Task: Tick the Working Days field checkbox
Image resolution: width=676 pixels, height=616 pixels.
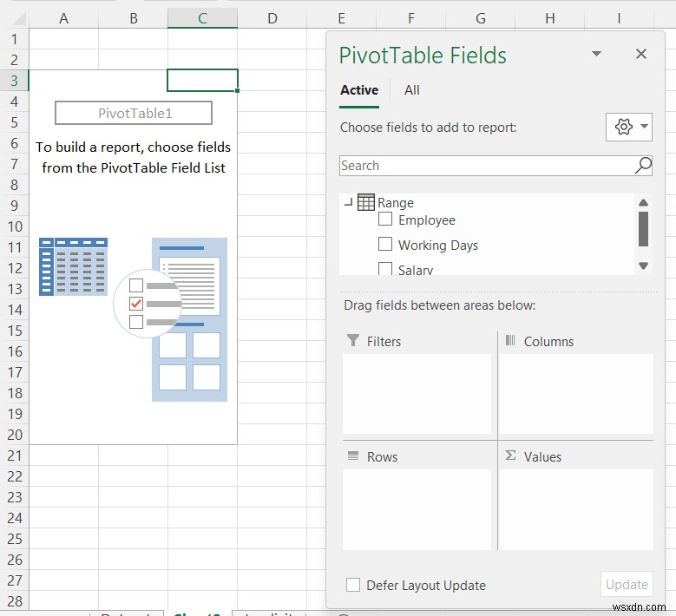Action: click(x=385, y=245)
